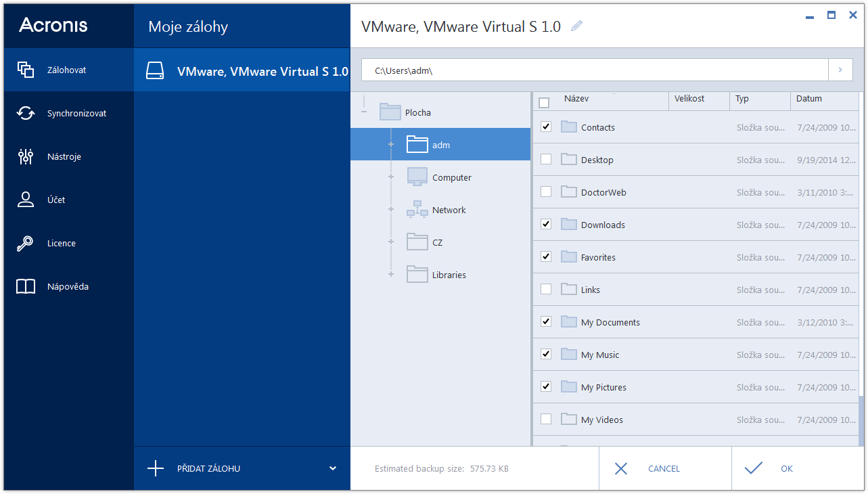Uncheck the Downloads checkbox
The height and width of the screenshot is (494, 868).
point(546,224)
